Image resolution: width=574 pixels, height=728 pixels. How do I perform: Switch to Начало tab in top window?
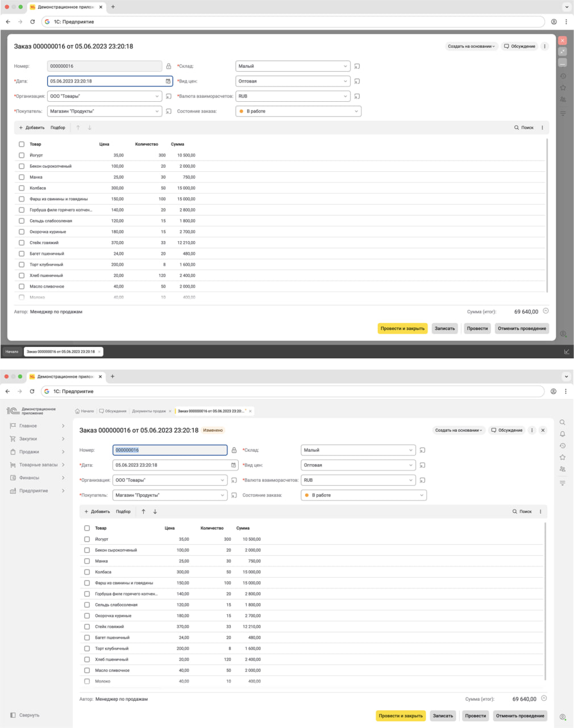coord(12,351)
